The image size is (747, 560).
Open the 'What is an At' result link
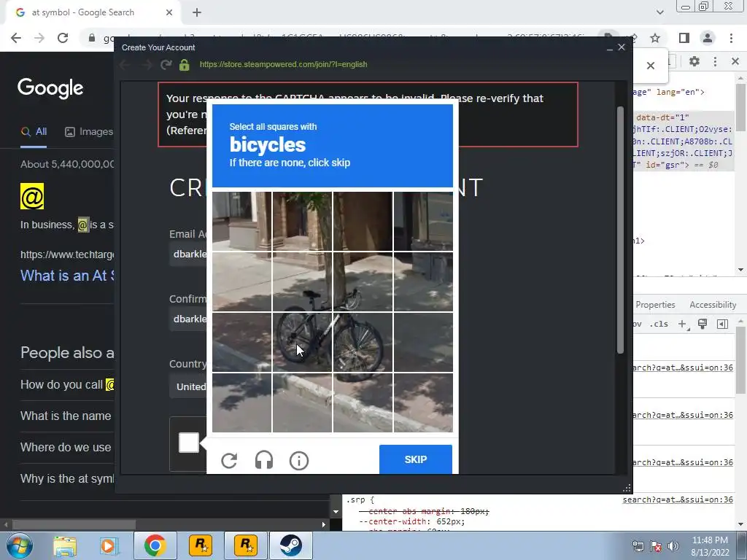pos(67,275)
